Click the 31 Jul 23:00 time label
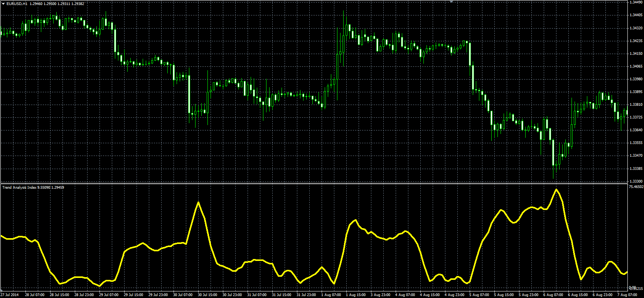The width and height of the screenshot is (644, 298). (306, 295)
